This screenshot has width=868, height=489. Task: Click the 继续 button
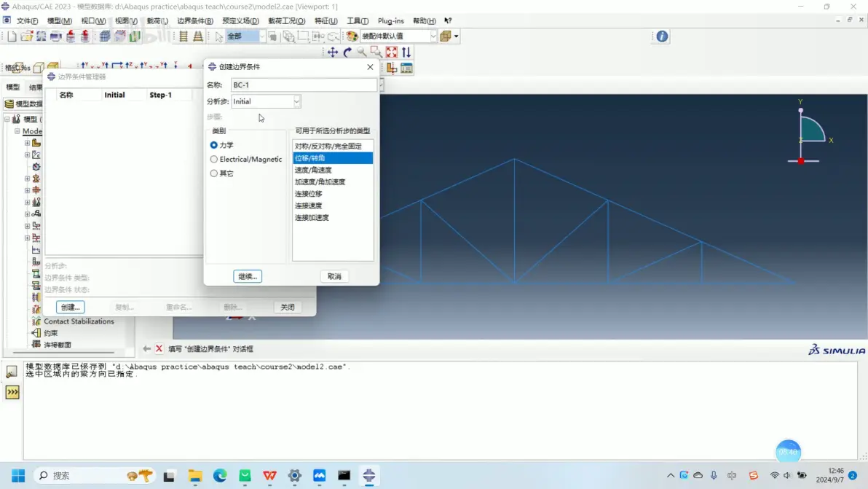tap(248, 276)
